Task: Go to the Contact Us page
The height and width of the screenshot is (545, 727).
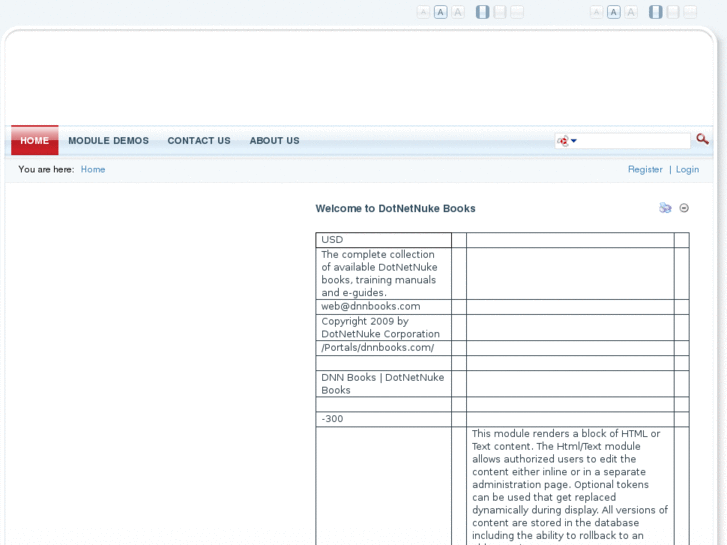Action: click(199, 141)
